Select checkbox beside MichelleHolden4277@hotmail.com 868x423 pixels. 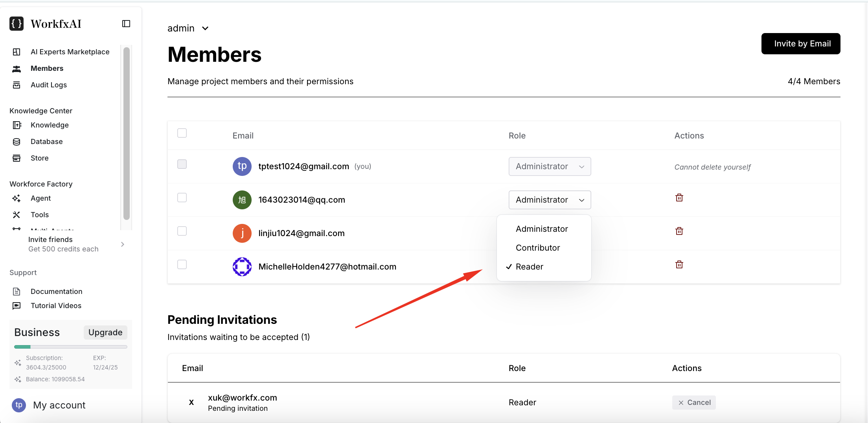pos(182,264)
